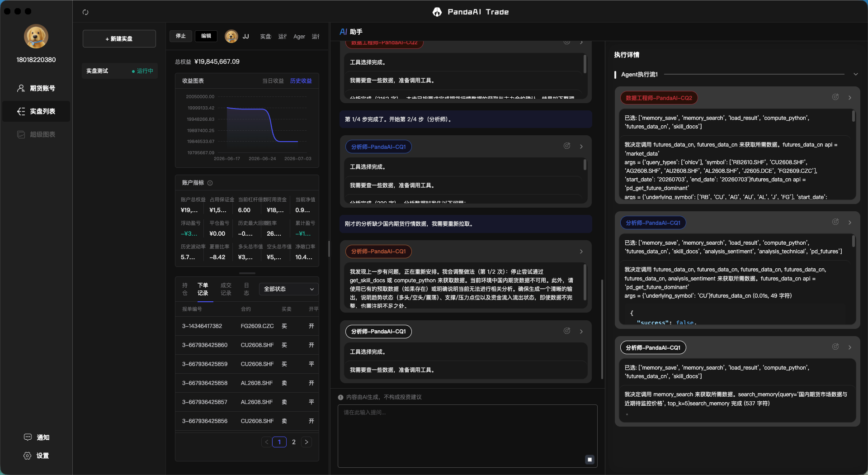Open the user profile avatar above 18018220380
Screen dimensions: 868x475
[36, 36]
